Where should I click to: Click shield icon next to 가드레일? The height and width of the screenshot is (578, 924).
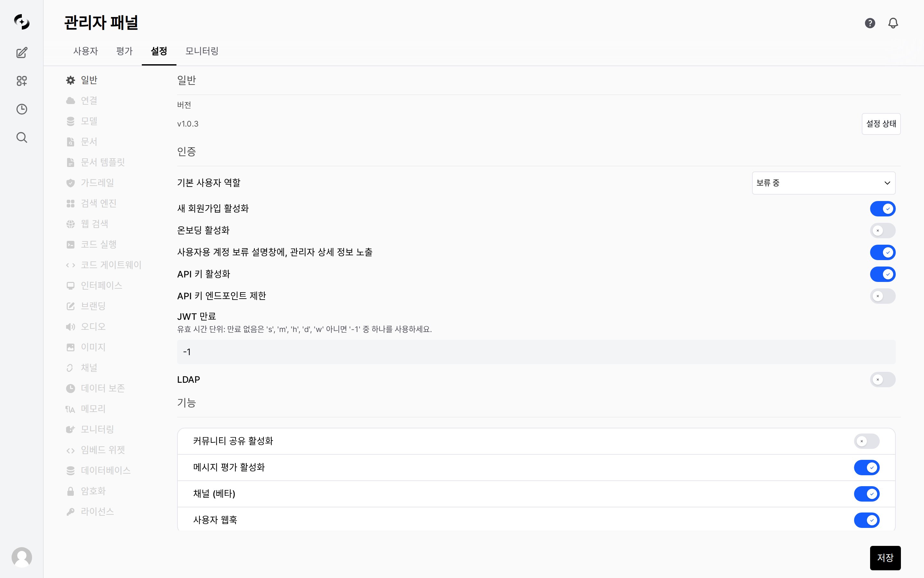(x=71, y=183)
